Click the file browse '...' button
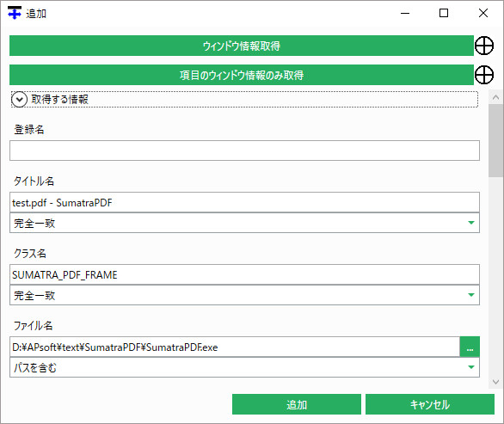The height and width of the screenshot is (424, 504). click(x=470, y=347)
